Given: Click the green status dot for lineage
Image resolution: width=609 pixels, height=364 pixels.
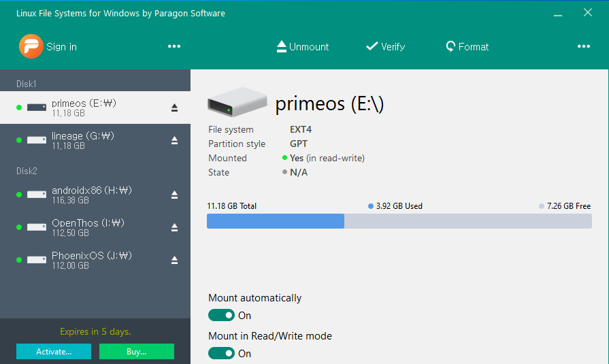Looking at the screenshot, I should [x=18, y=140].
